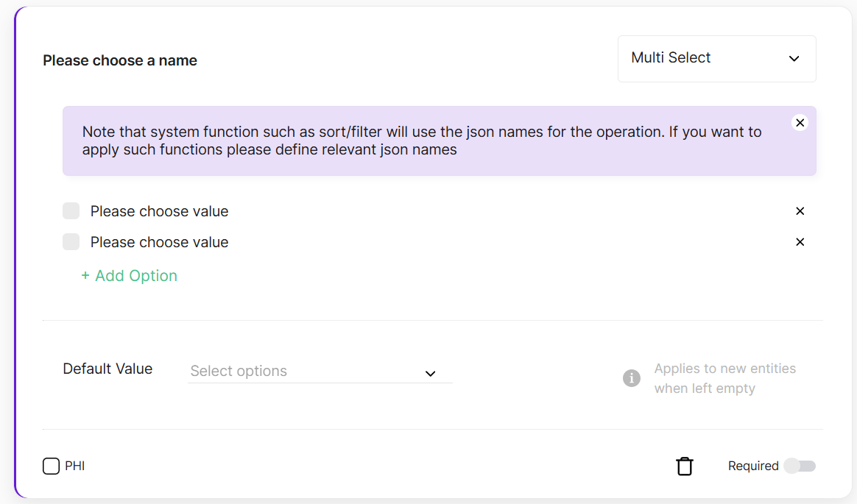Viewport: 857px width, 504px height.
Task: Click the sort/filter json names note text
Action: tap(421, 141)
